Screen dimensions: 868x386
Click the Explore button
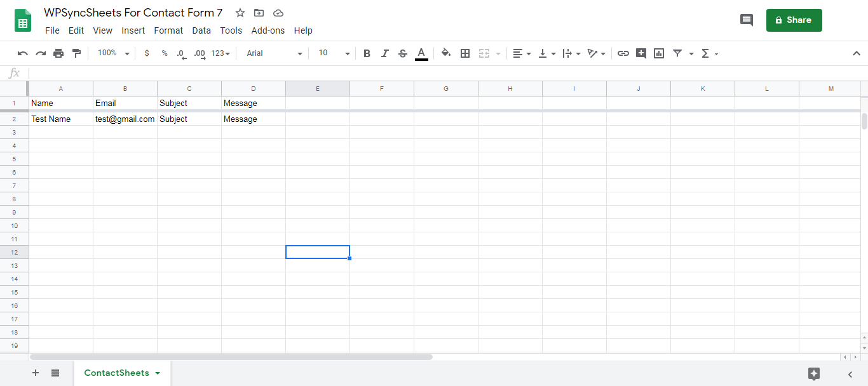click(x=814, y=374)
